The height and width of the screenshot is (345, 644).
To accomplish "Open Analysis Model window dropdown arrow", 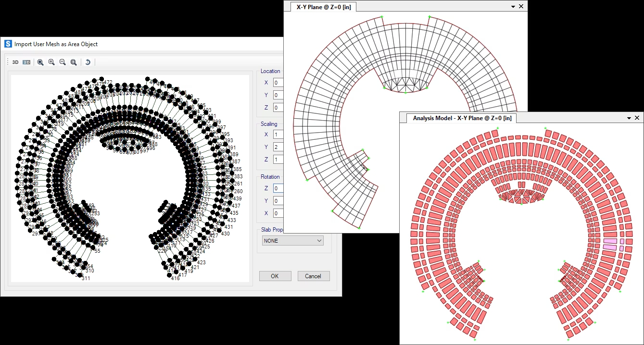I will [629, 118].
